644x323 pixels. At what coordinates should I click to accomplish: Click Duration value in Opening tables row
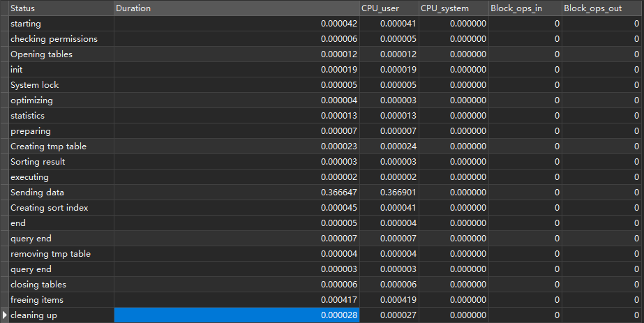click(339, 54)
